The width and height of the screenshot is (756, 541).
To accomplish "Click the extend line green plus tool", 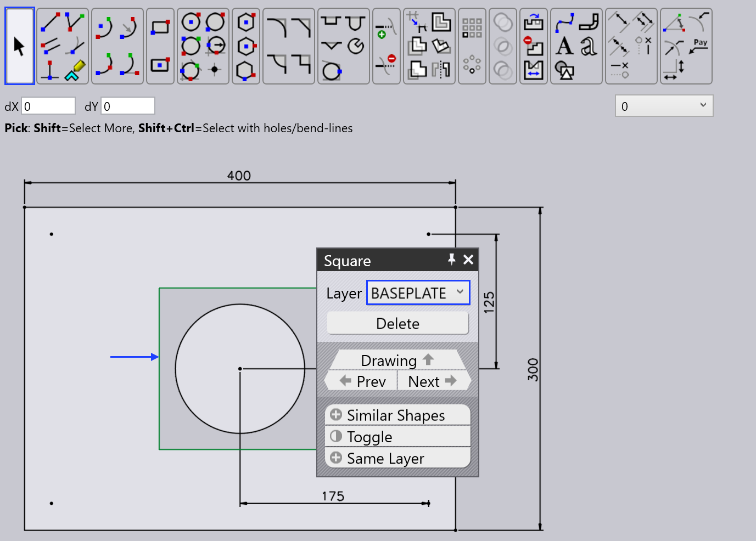I will tap(386, 27).
